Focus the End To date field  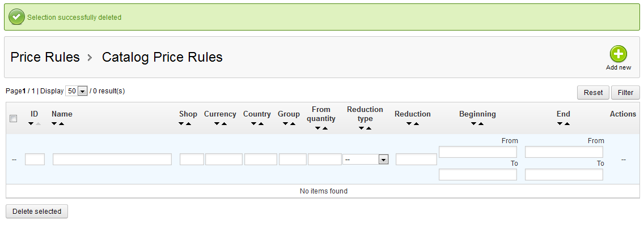(564, 175)
